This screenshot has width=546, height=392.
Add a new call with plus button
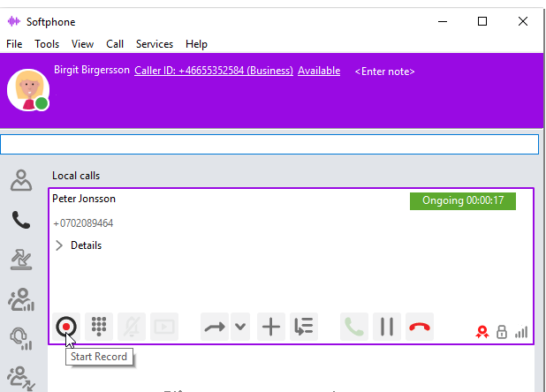pos(271,327)
